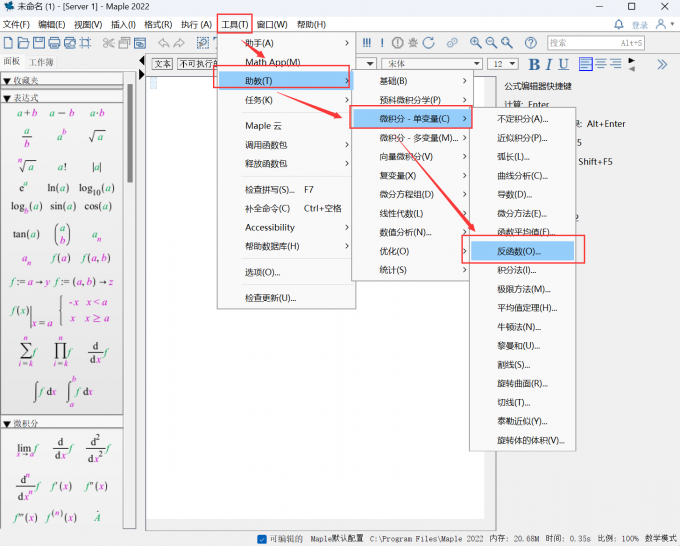Viewport: 680px width, 546px height.
Task: Insert the limit template in calculus palette
Action: coord(25,451)
